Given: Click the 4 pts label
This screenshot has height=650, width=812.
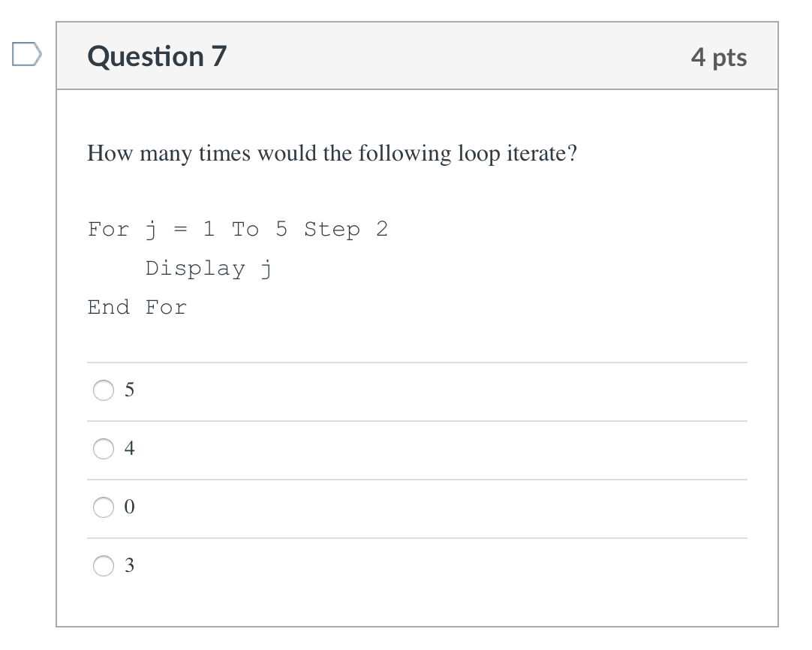Looking at the screenshot, I should 720,56.
